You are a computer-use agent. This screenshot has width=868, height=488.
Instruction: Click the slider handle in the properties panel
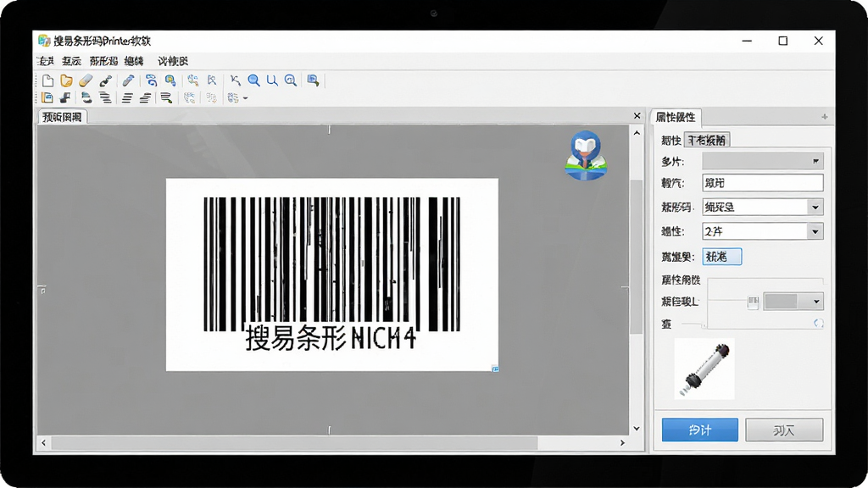753,302
